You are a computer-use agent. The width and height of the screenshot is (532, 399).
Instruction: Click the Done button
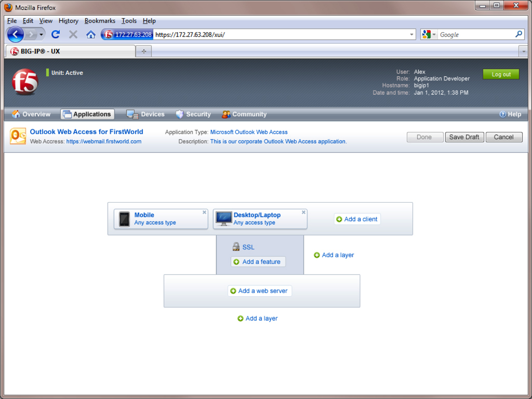pyautogui.click(x=425, y=137)
